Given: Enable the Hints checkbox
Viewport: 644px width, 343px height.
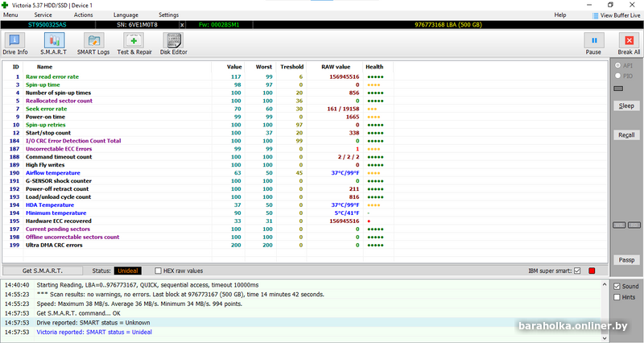Looking at the screenshot, I should [x=617, y=297].
